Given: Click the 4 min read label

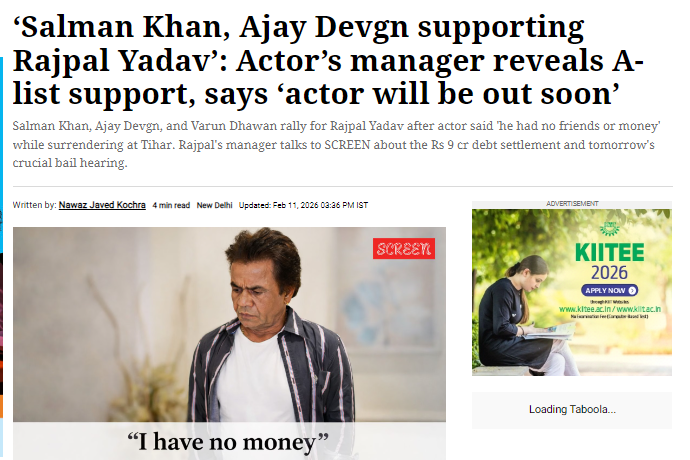Looking at the screenshot, I should coord(171,205).
